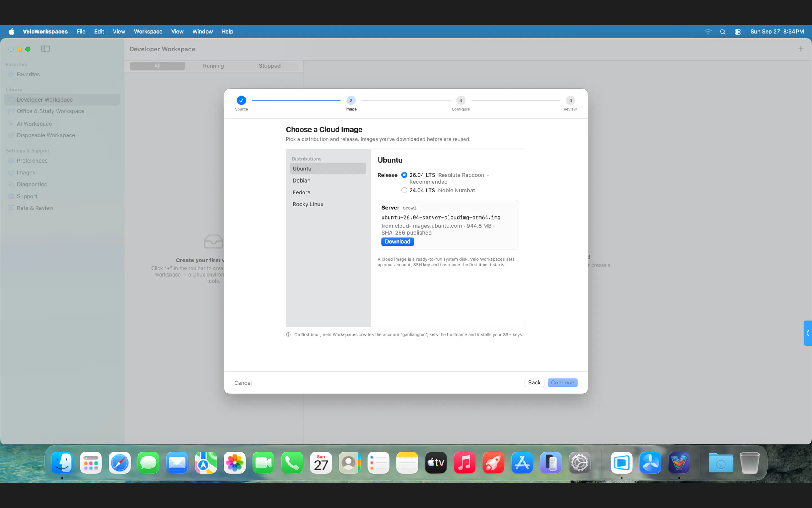This screenshot has width=812, height=508.
Task: Open Launchpad from the dock
Action: (91, 463)
